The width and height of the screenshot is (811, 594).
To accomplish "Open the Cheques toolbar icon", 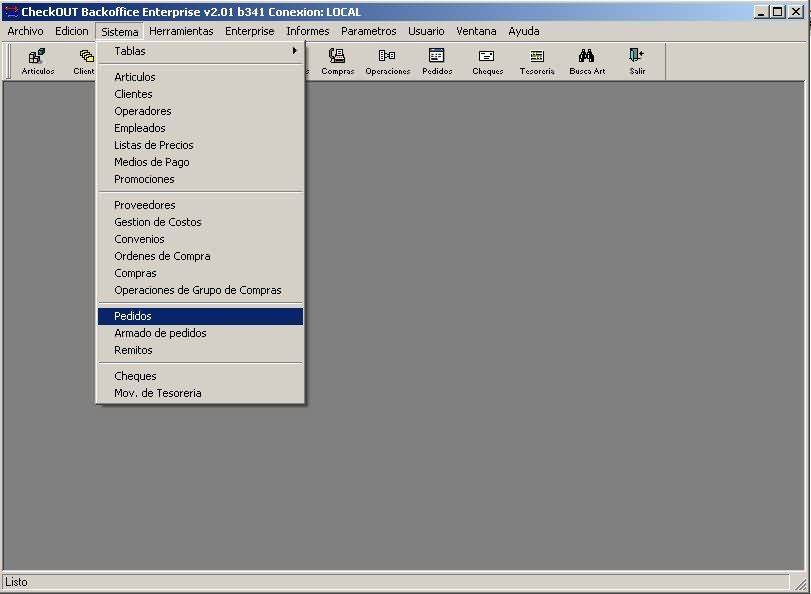I will click(487, 62).
